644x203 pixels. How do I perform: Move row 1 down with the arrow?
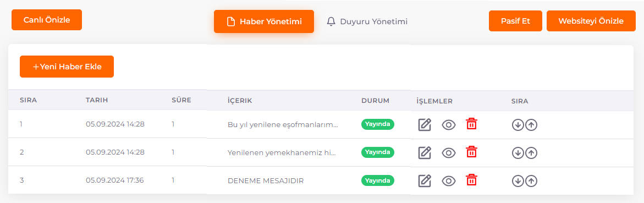click(518, 125)
